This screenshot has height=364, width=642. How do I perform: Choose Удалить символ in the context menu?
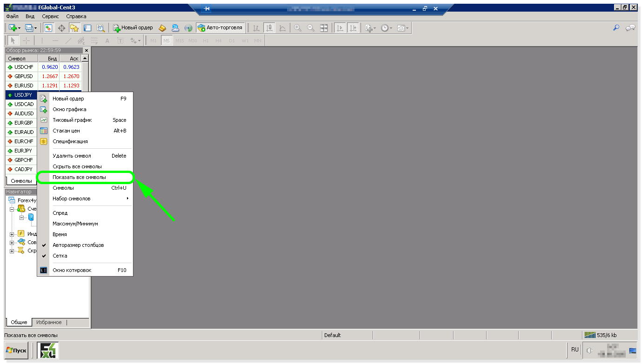[85, 156]
